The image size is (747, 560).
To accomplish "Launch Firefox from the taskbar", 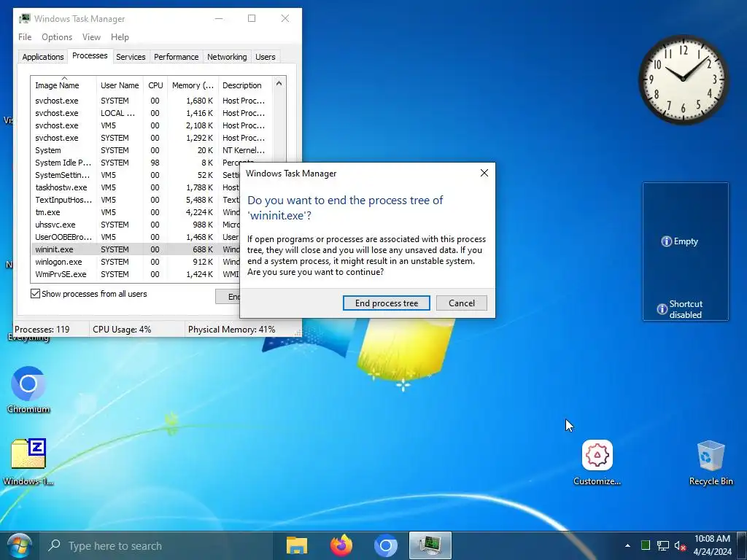I will click(x=341, y=545).
